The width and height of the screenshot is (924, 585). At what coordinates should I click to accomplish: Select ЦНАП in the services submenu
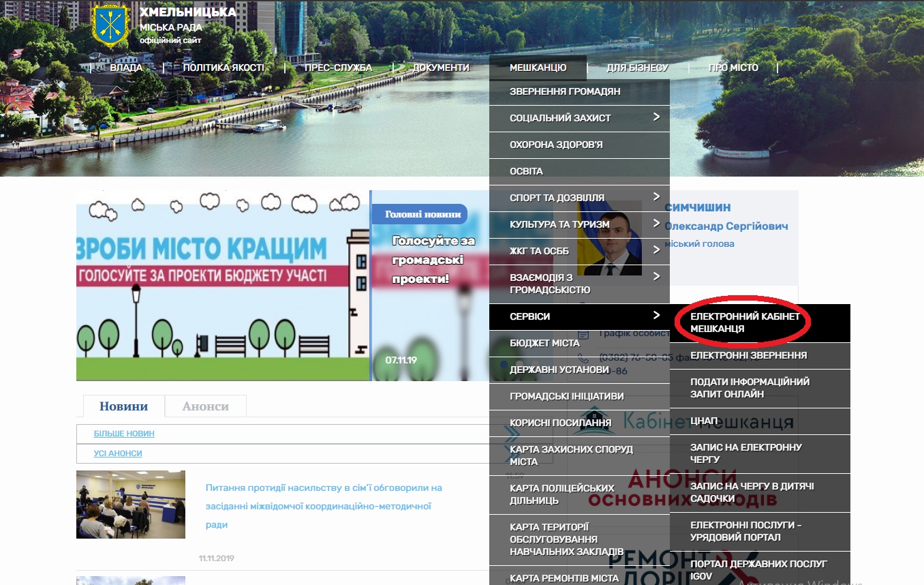click(704, 421)
